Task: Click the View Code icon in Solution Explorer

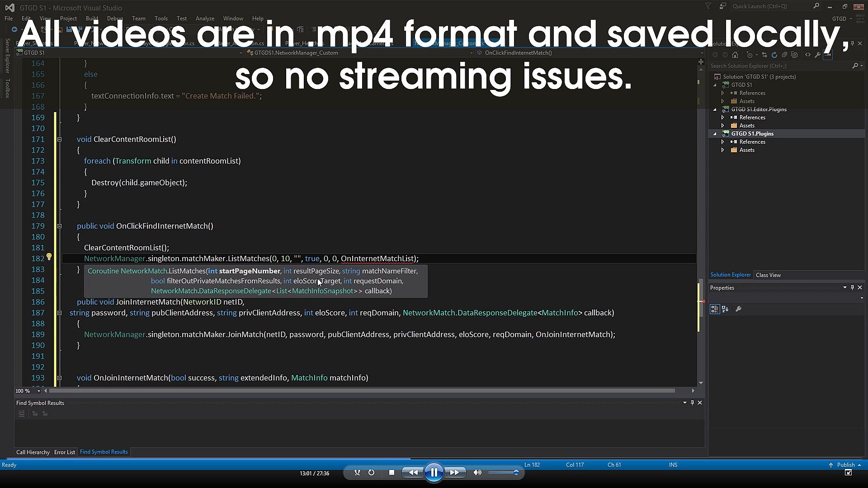Action: [x=808, y=55]
